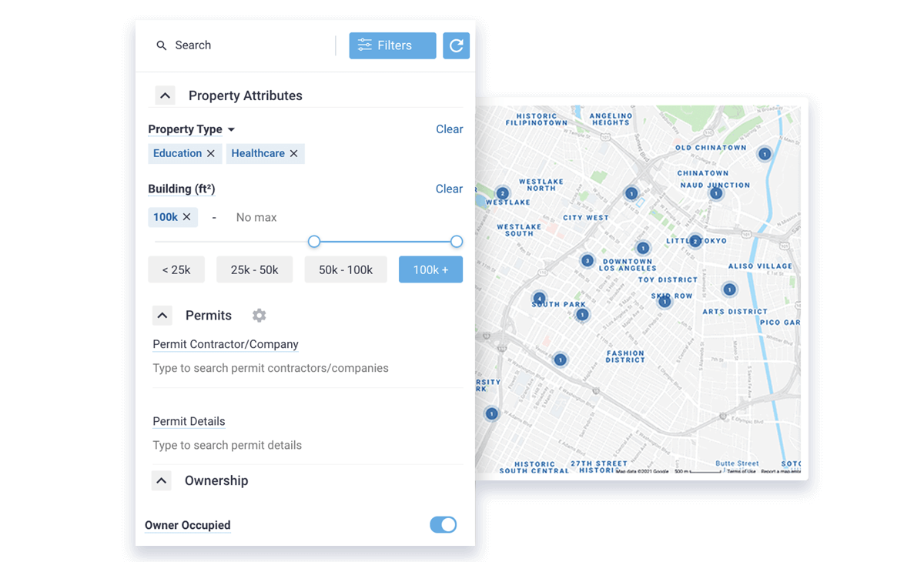
Task: Toggle the Owner Occupied switch
Action: click(443, 525)
